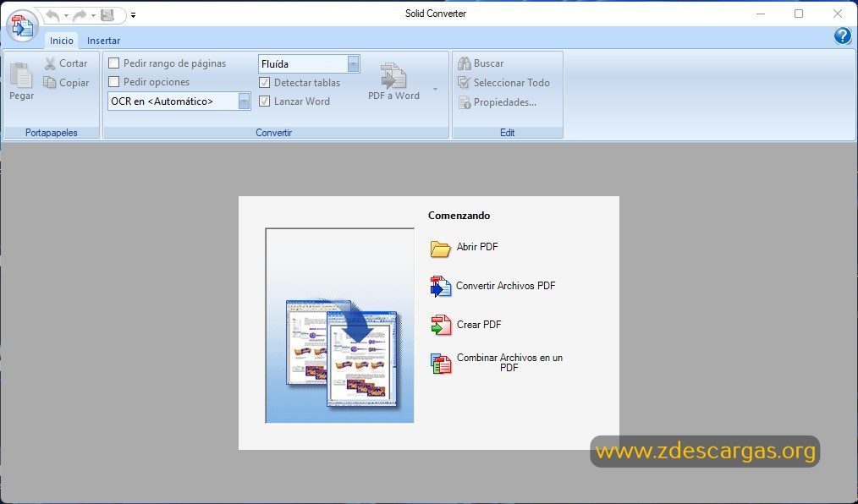Click the Redo arrow in quick access toolbar

click(80, 15)
